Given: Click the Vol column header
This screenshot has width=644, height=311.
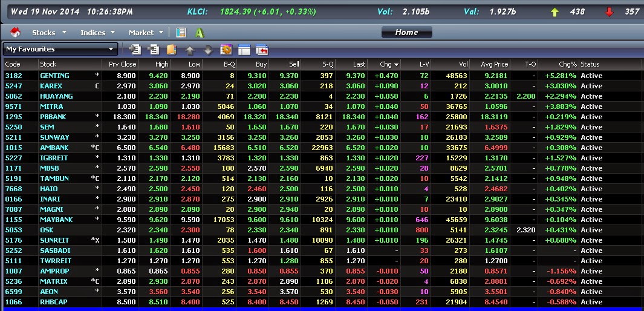Looking at the screenshot, I should pyautogui.click(x=450, y=64).
